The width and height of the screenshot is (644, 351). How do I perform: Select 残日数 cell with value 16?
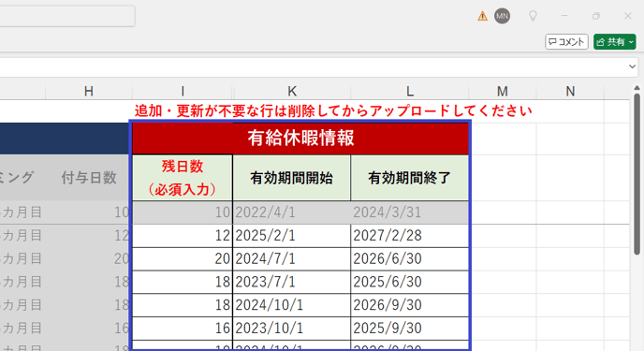click(183, 328)
